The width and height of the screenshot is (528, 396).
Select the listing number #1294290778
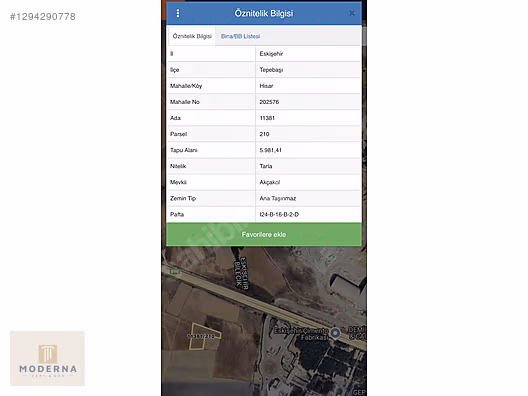click(43, 16)
